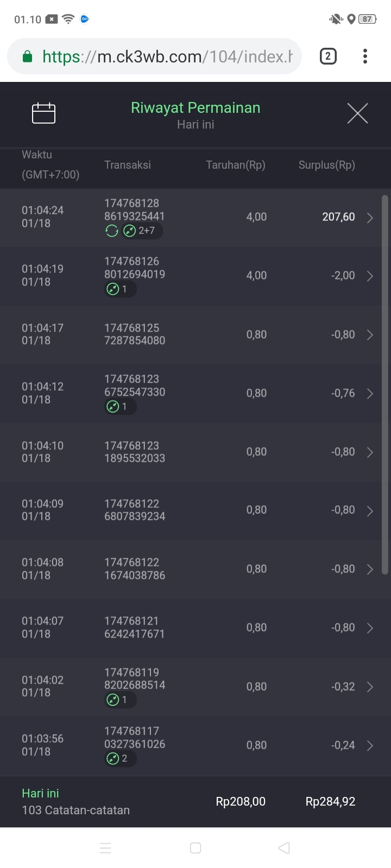The image size is (391, 868).
Task: Click the history list scrollbar
Action: [385, 384]
